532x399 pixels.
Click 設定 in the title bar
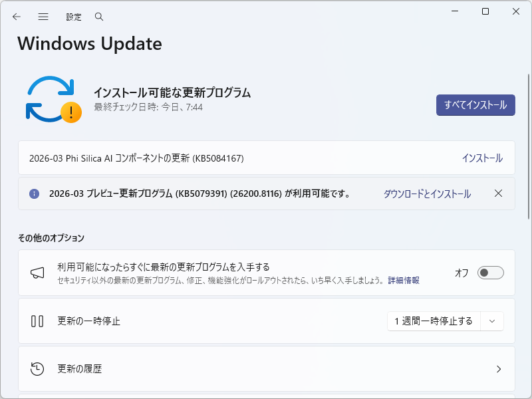tap(73, 16)
